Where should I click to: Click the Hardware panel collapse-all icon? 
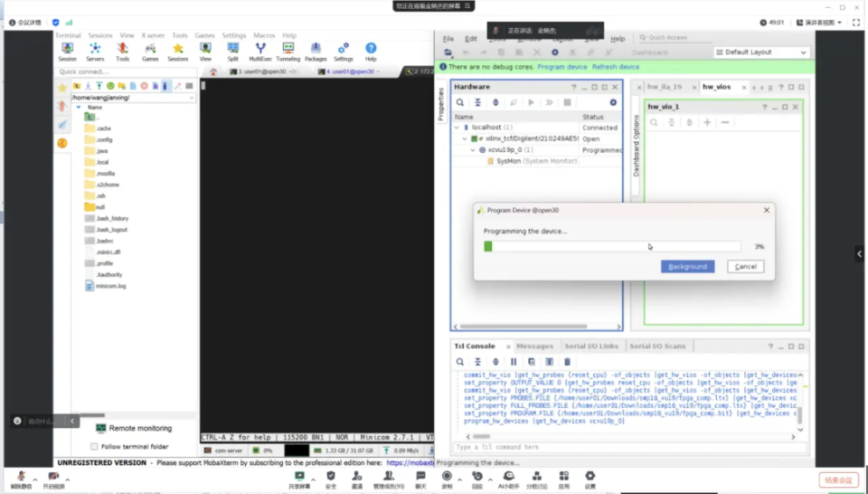click(x=477, y=102)
